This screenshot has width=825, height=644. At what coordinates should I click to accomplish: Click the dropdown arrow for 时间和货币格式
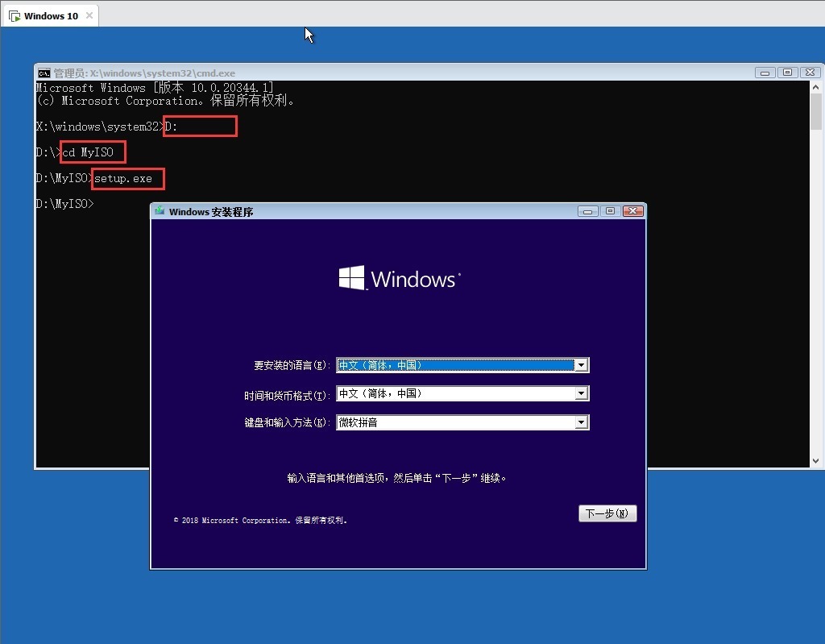pyautogui.click(x=581, y=393)
